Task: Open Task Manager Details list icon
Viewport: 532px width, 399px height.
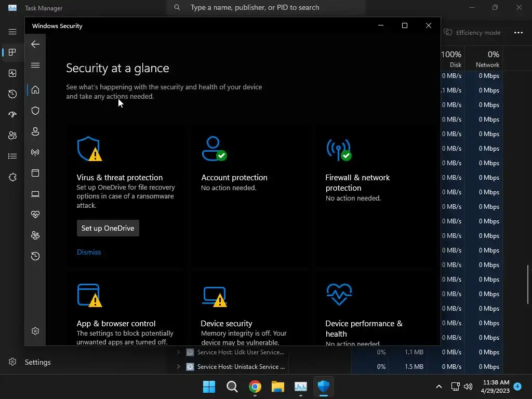Action: pyautogui.click(x=12, y=156)
